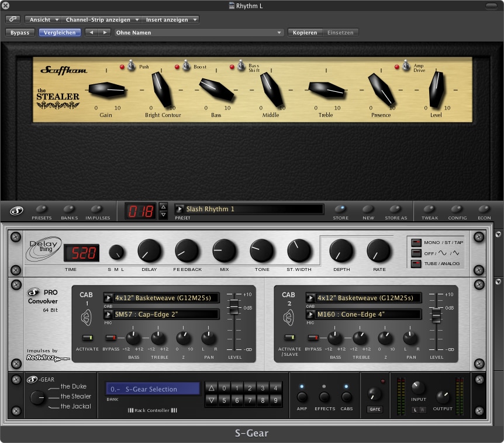504x443 pixels.
Task: Click the Store preset button
Action: click(340, 210)
